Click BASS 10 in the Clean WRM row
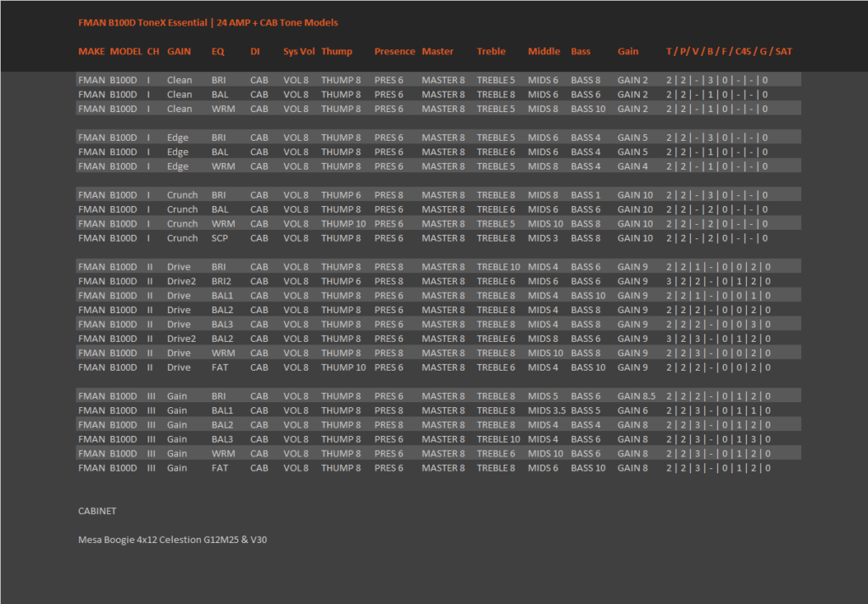 [x=588, y=109]
